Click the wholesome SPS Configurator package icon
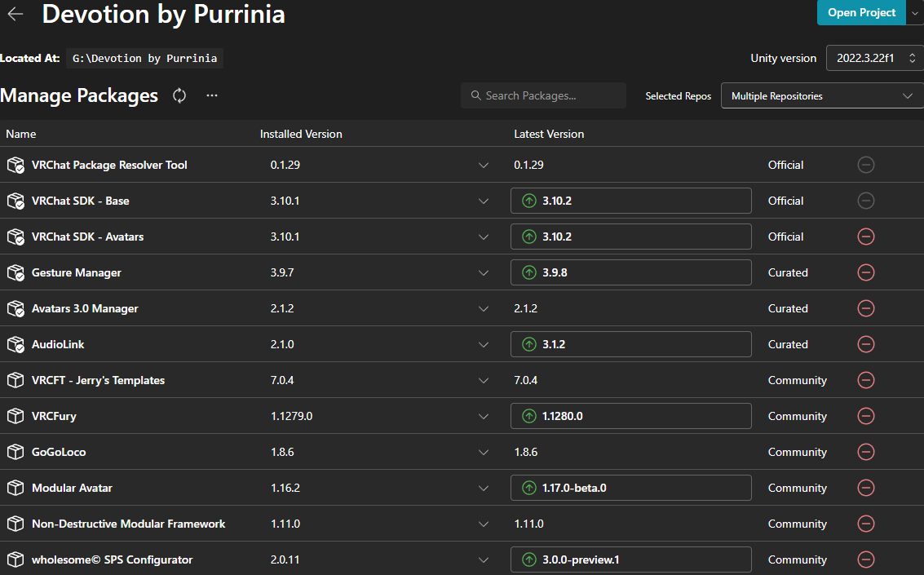This screenshot has height=575, width=924. (15, 560)
